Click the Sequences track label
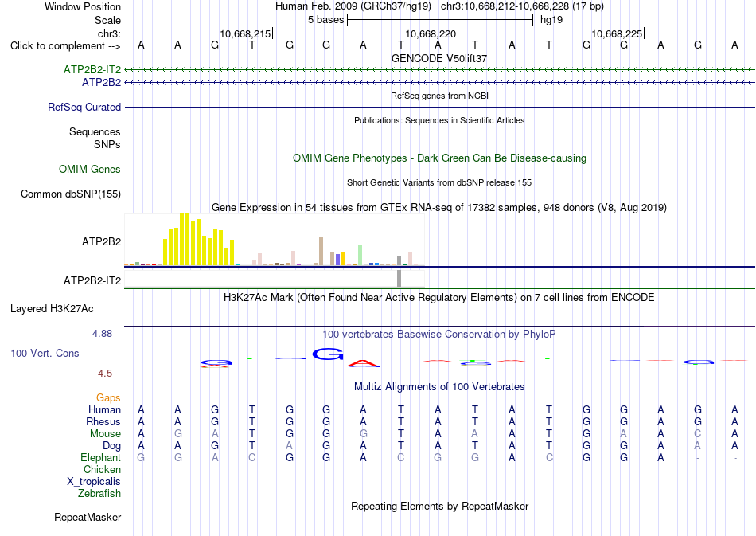Image resolution: width=756 pixels, height=536 pixels. [x=95, y=131]
